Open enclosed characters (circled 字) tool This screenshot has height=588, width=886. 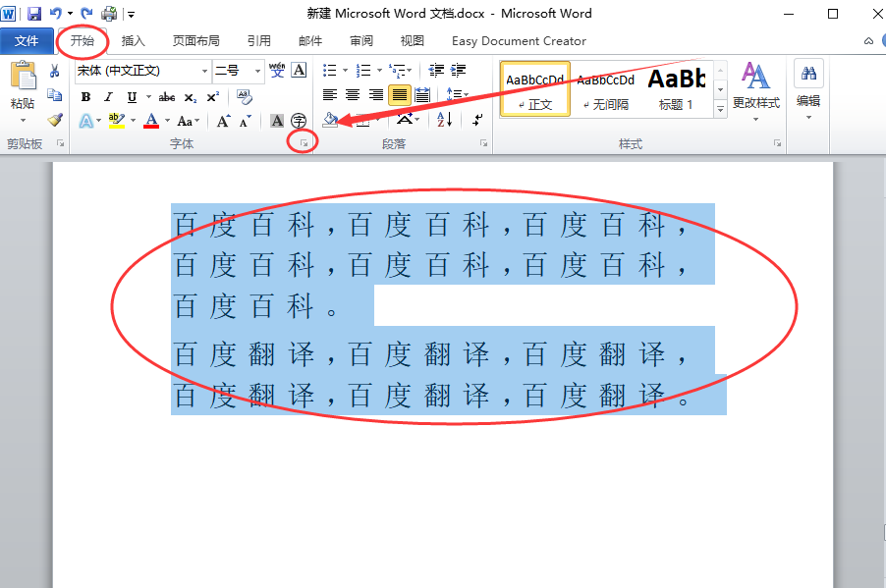[x=299, y=121]
